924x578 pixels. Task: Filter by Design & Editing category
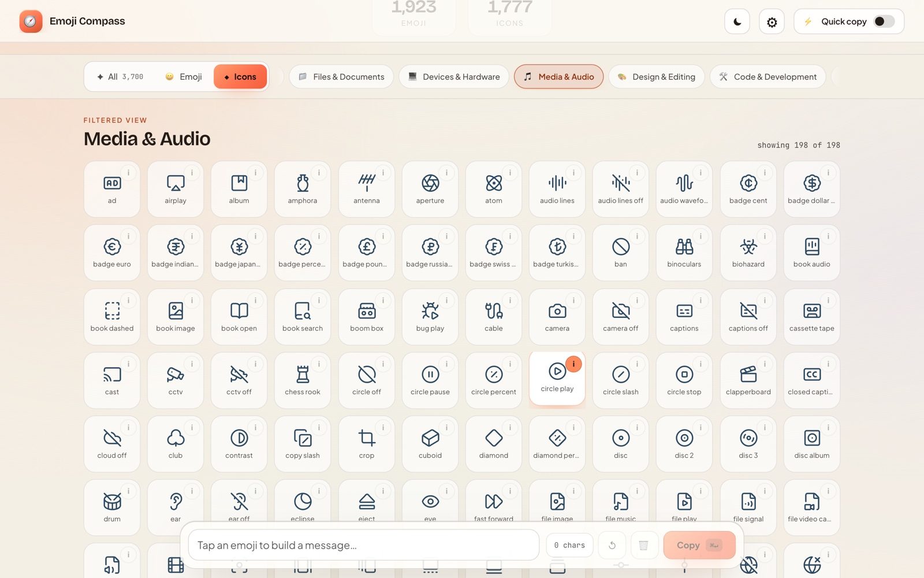click(x=657, y=77)
